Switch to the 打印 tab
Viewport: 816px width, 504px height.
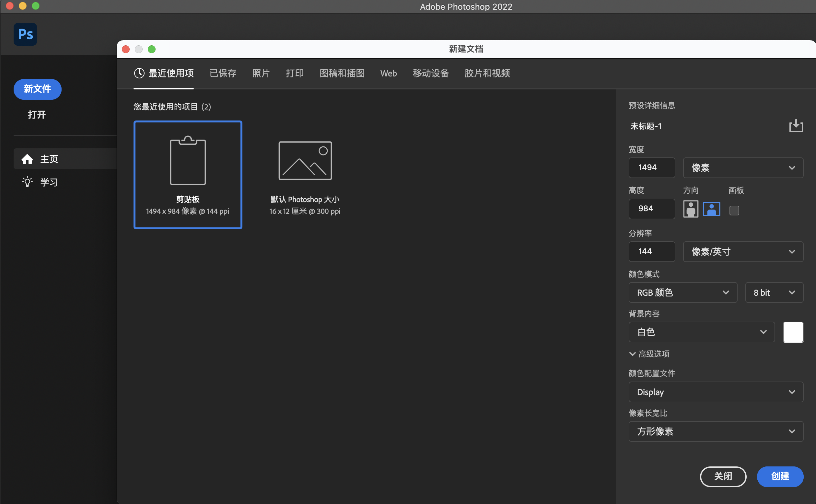(x=295, y=73)
